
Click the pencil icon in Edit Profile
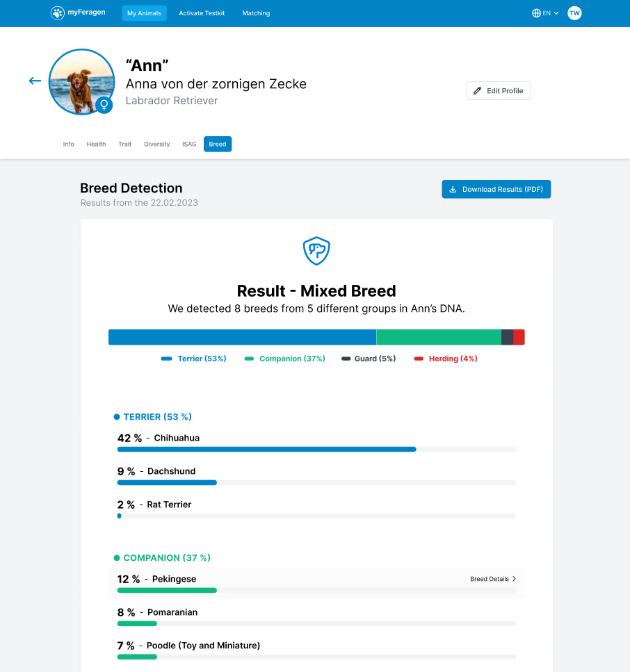477,91
